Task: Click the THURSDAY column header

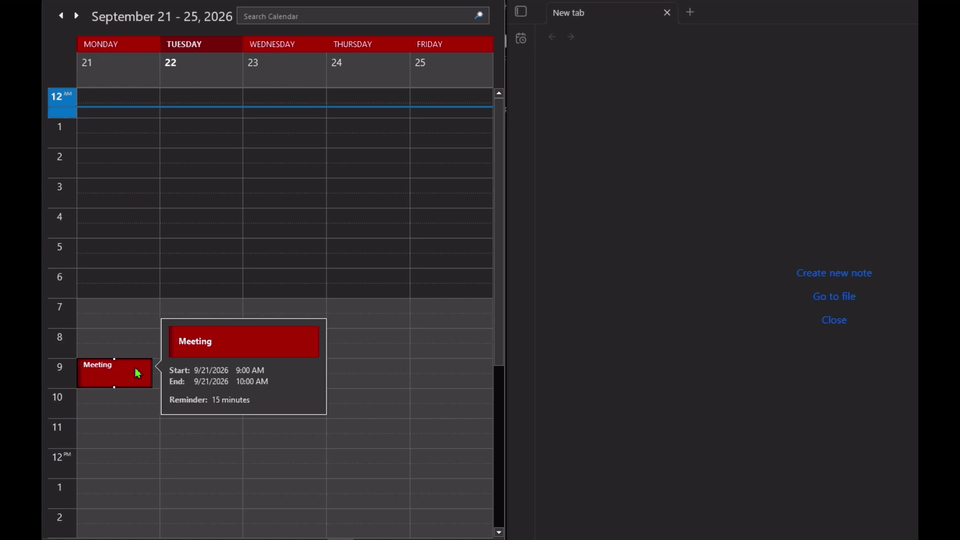Action: click(368, 44)
